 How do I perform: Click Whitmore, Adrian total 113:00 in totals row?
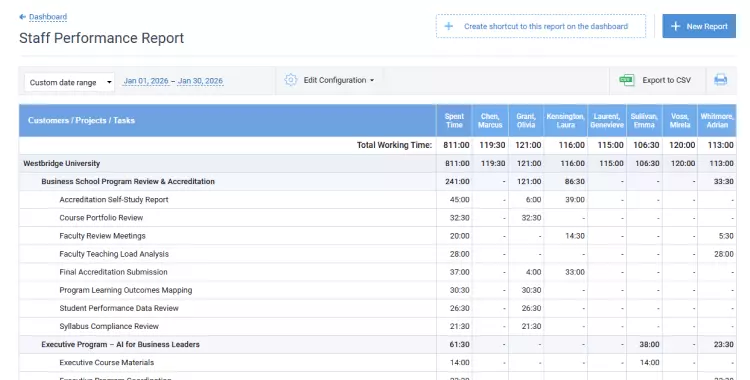[721, 145]
